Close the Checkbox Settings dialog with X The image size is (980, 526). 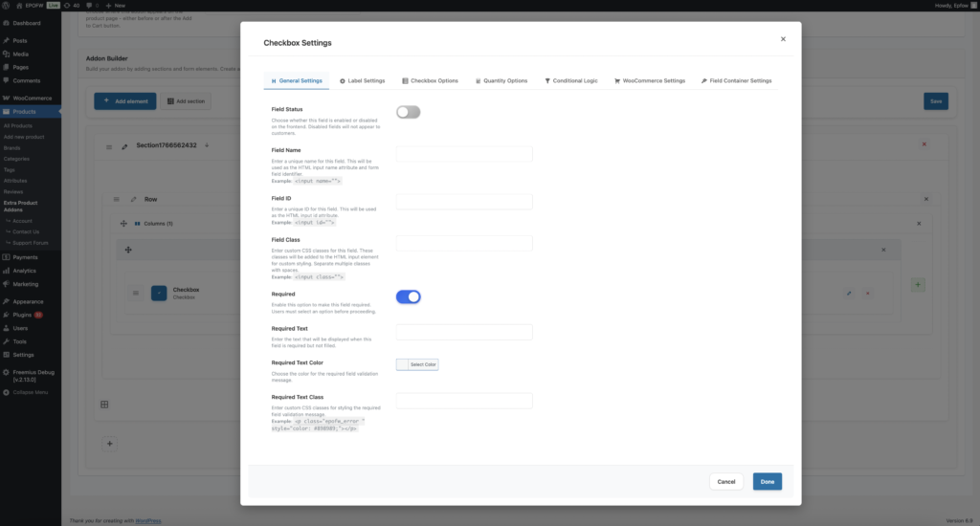[783, 39]
